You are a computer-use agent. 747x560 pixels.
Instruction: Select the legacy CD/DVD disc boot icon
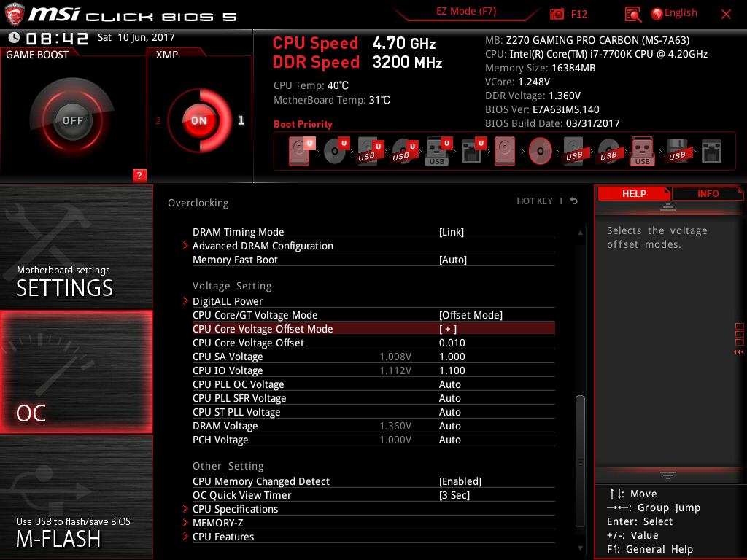(x=540, y=152)
